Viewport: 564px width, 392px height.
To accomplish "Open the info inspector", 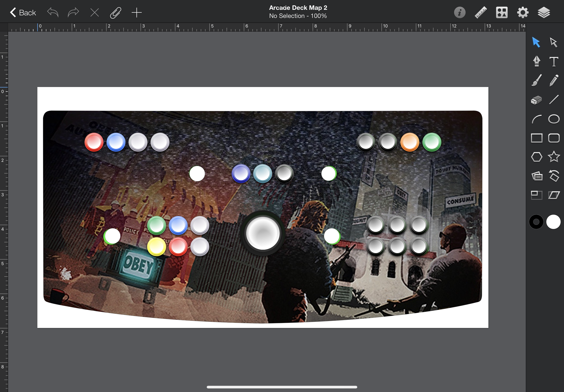I will [x=460, y=12].
